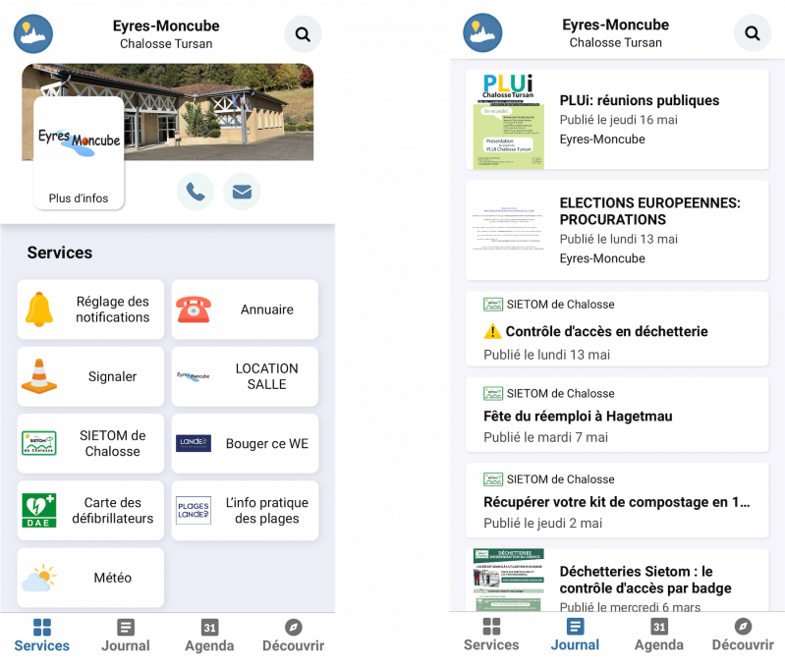Open SIETOM de Chalosse service tile

coord(90,443)
